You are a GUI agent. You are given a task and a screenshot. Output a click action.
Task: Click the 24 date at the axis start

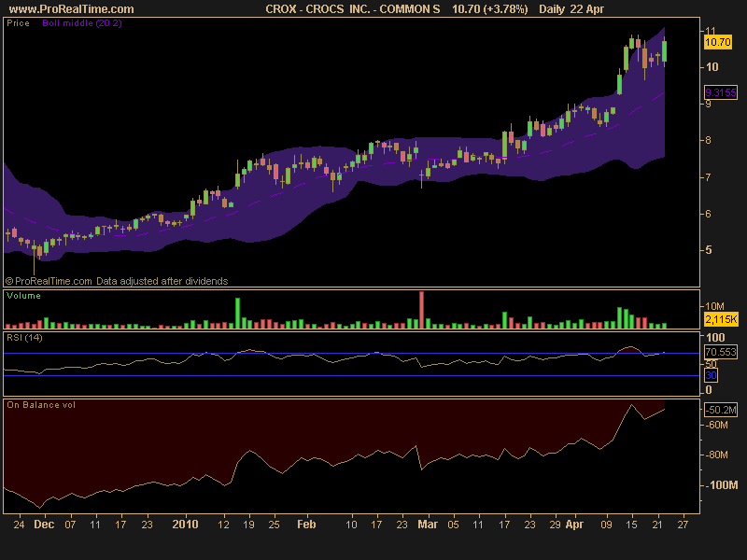[19, 525]
